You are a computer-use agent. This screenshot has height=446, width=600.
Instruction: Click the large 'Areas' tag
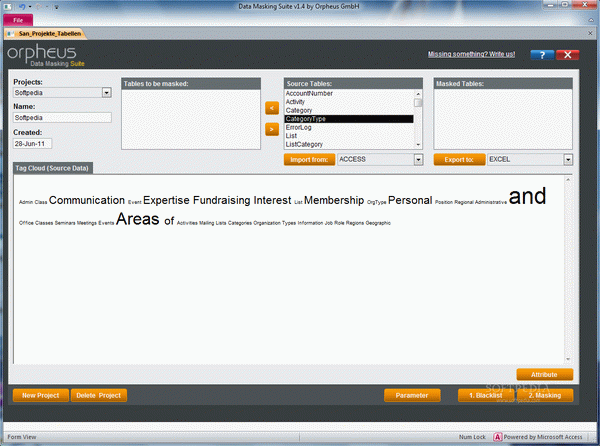click(x=137, y=219)
